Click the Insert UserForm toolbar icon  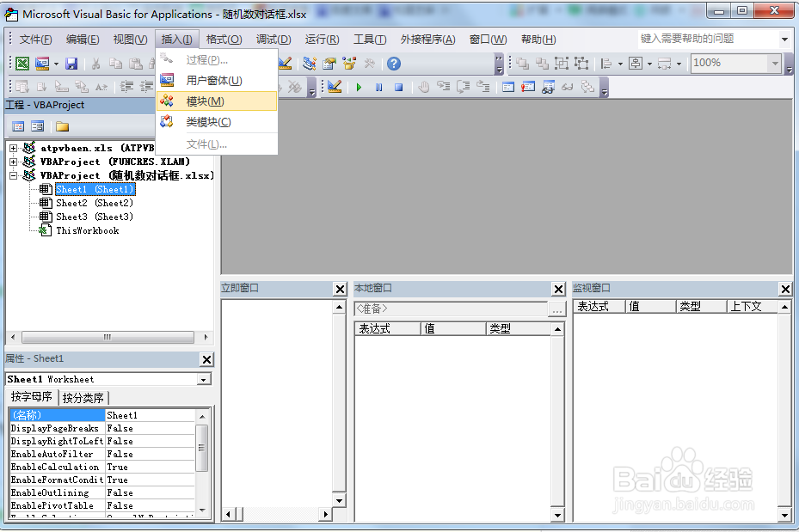(x=42, y=64)
